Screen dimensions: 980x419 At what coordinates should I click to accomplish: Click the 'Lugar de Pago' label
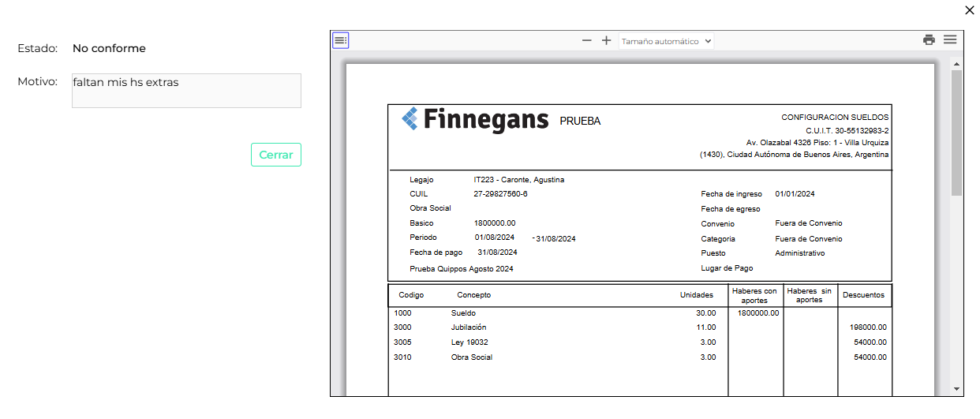[727, 268]
